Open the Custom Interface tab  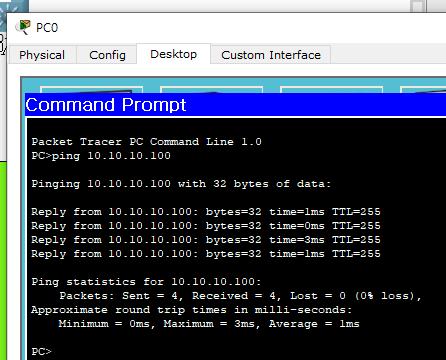[271, 55]
